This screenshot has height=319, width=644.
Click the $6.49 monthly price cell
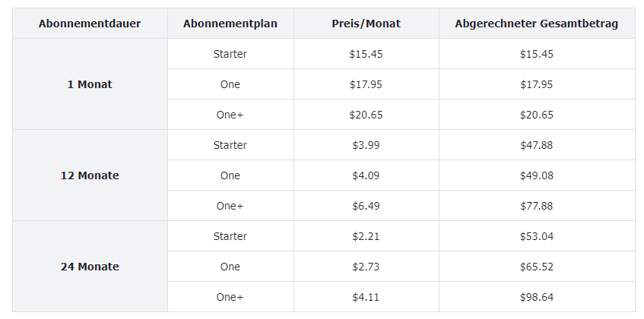click(366, 205)
